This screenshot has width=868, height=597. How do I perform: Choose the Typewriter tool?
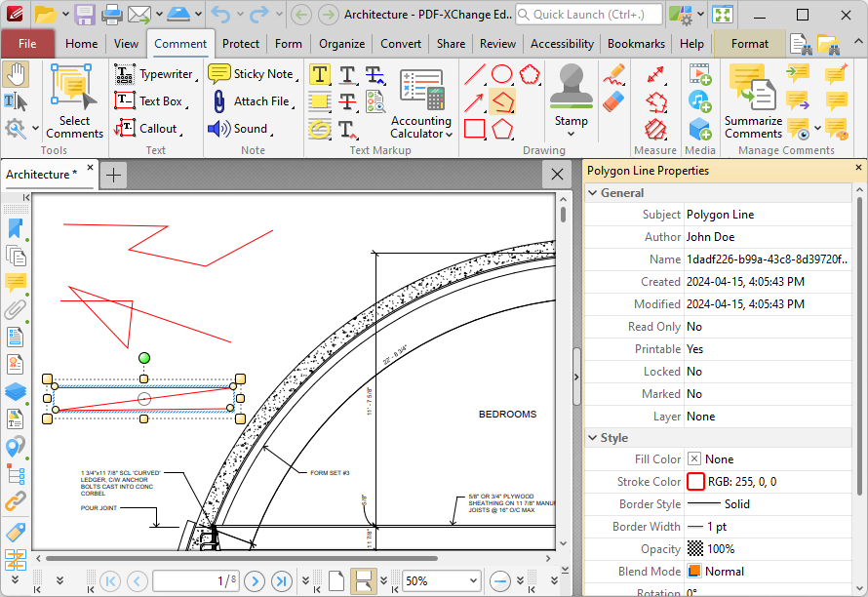155,74
